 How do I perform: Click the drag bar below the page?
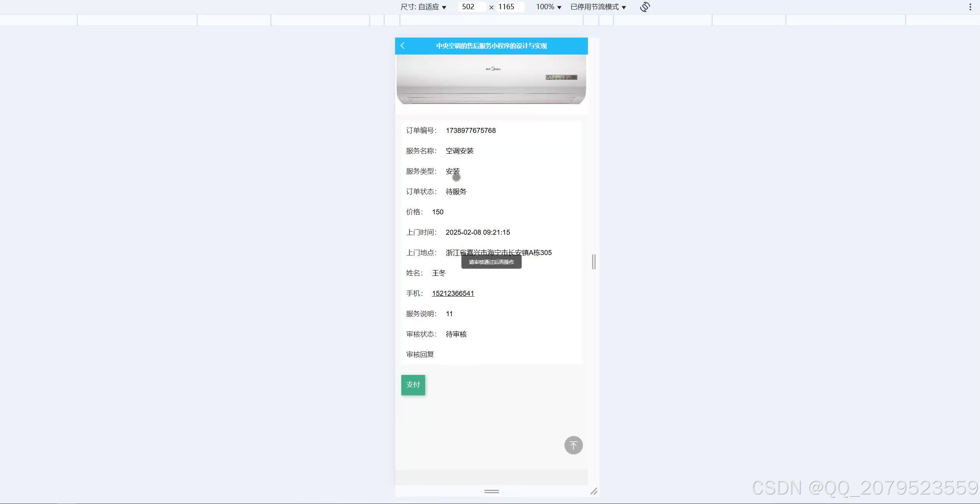(491, 492)
